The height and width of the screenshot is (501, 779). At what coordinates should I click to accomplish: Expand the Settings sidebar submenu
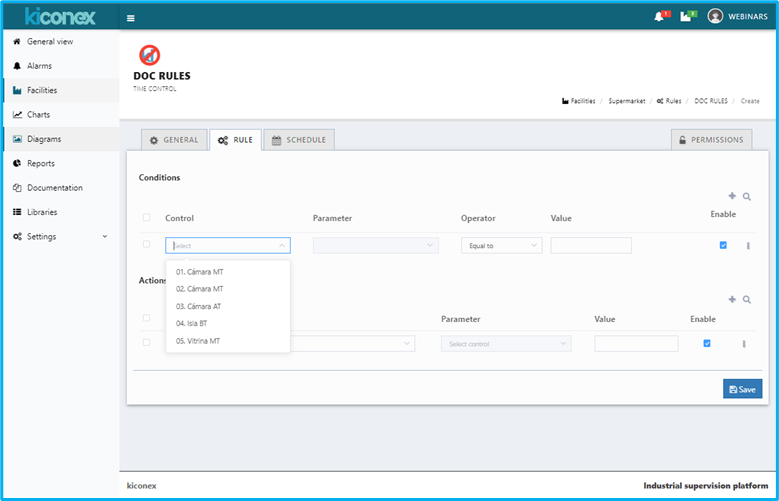pyautogui.click(x=62, y=237)
